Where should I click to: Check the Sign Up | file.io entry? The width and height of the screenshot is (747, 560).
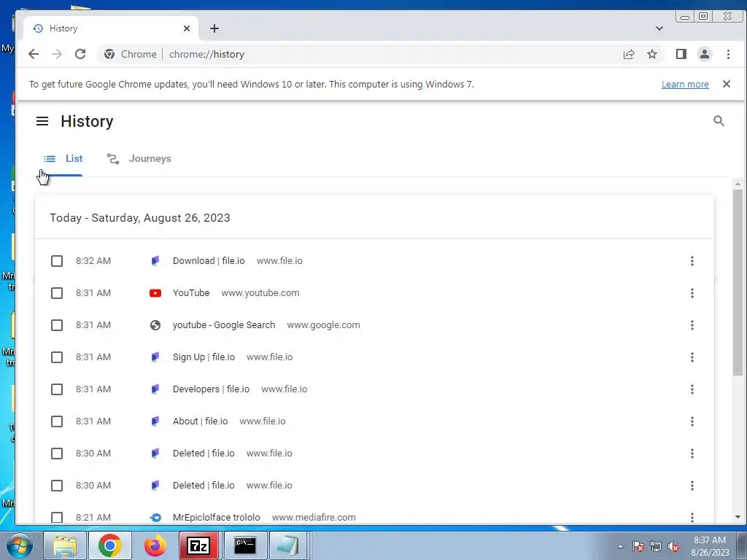(57, 357)
